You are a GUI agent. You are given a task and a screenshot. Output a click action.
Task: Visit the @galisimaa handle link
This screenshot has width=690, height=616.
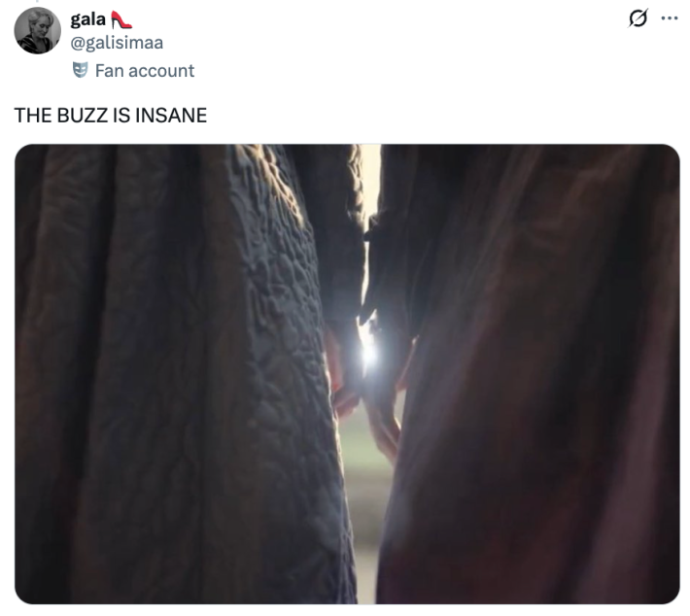tap(117, 43)
